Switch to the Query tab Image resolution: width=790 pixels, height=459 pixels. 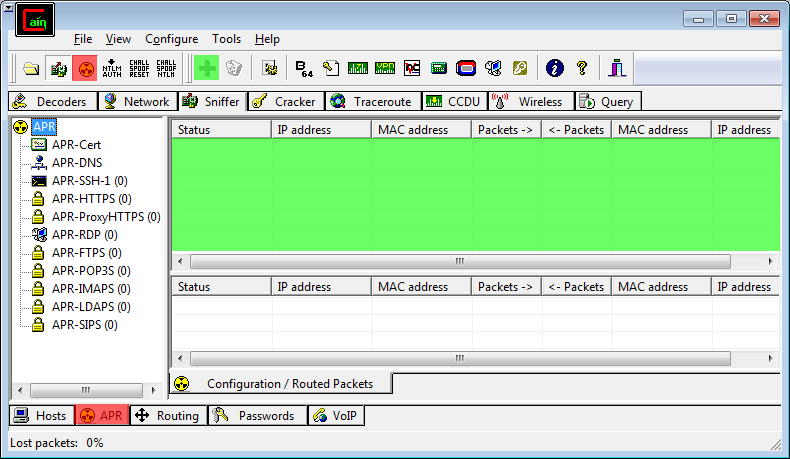[x=608, y=101]
